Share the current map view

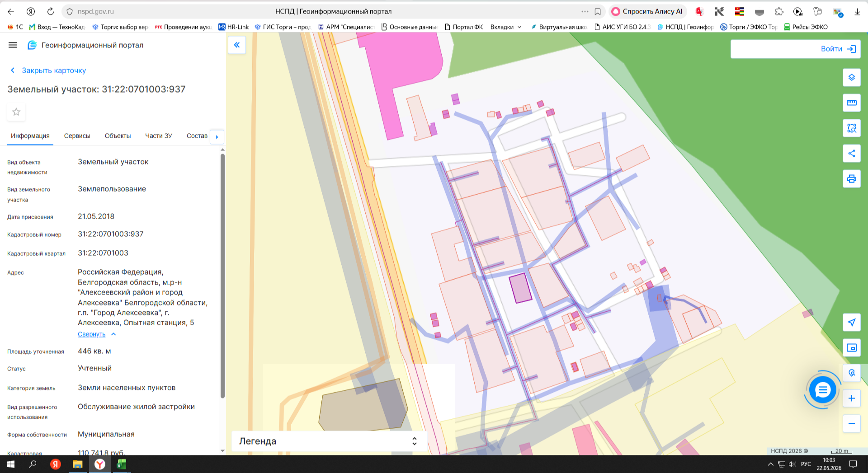click(x=852, y=154)
